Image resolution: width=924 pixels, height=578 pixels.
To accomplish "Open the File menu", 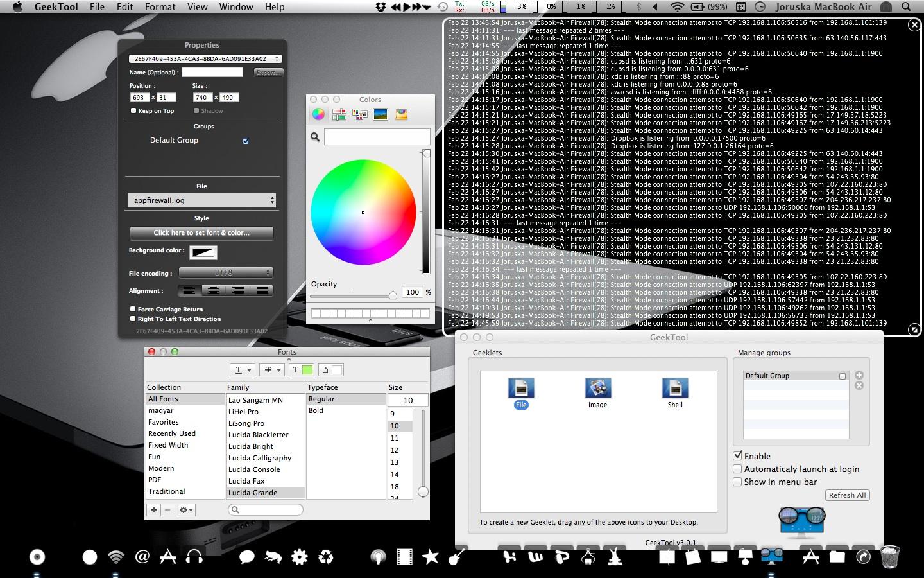I will [97, 6].
